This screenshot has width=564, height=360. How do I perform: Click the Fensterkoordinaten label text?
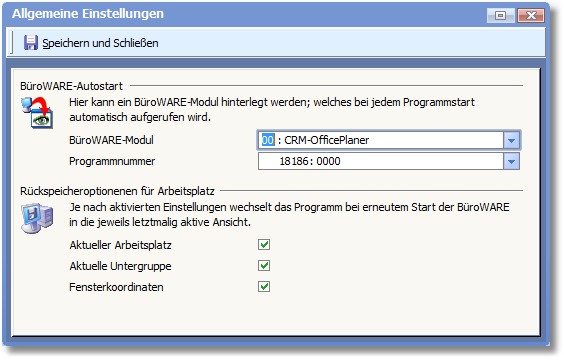pos(116,287)
